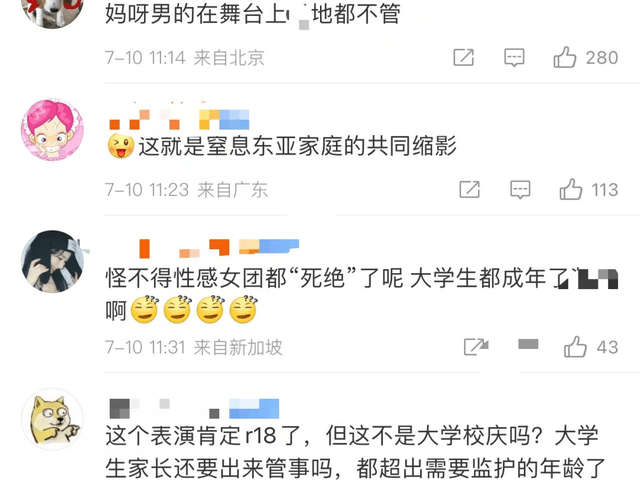Image resolution: width=640 pixels, height=487 pixels.
Task: Tap the comment text 这个表演肯定r18了
Action: click(x=355, y=452)
